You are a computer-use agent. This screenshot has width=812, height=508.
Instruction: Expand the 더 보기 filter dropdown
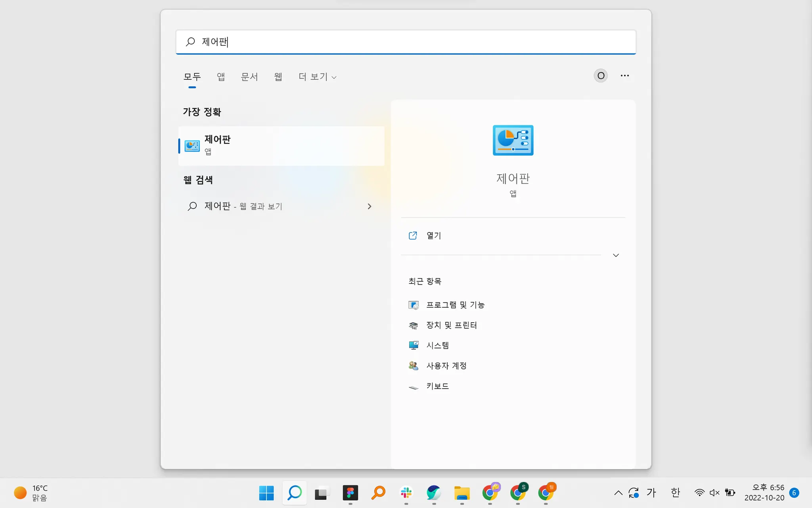tap(317, 77)
